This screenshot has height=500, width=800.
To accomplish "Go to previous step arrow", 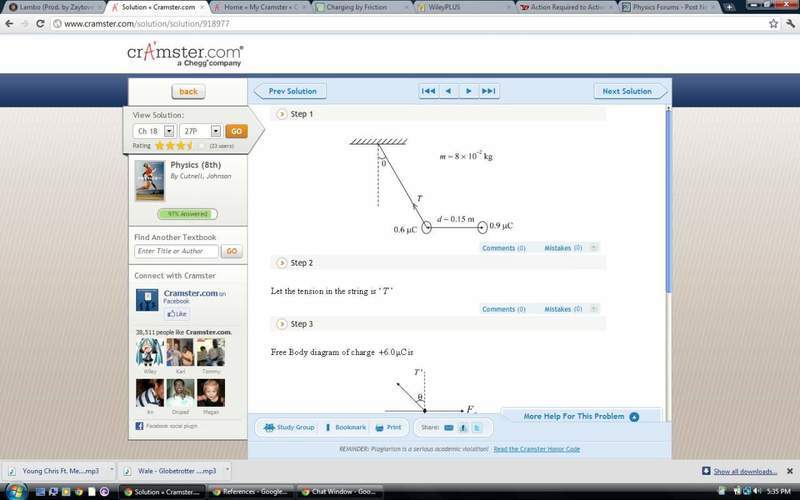I will [448, 91].
